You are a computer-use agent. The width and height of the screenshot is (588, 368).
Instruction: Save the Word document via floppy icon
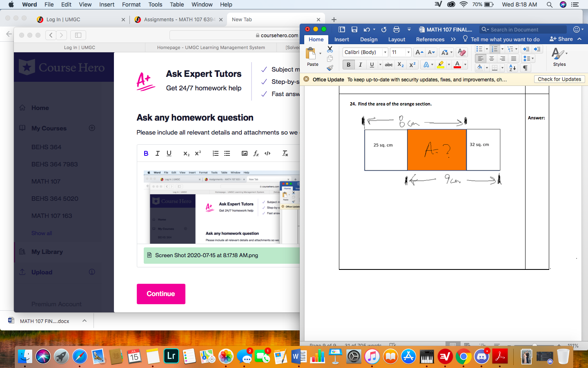pyautogui.click(x=354, y=29)
